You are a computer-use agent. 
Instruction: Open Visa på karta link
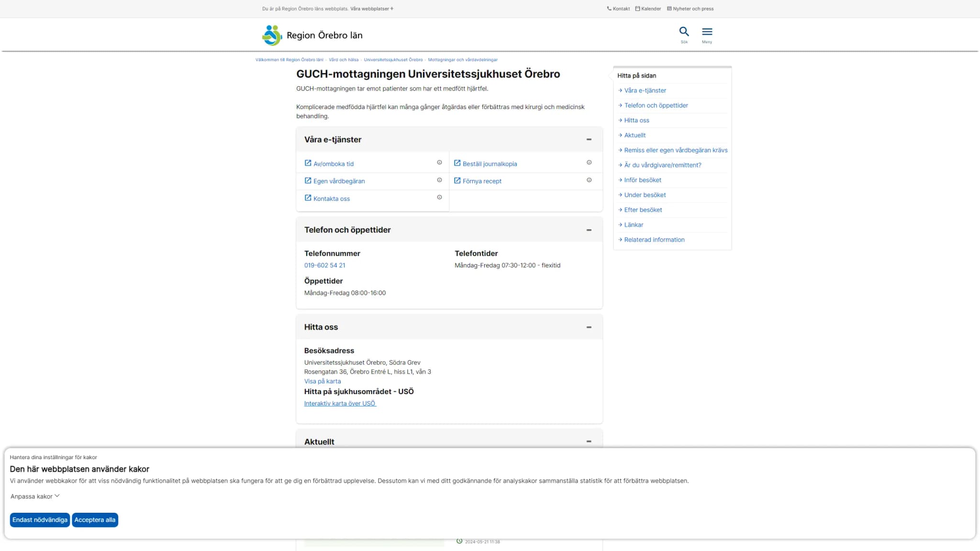pyautogui.click(x=323, y=382)
